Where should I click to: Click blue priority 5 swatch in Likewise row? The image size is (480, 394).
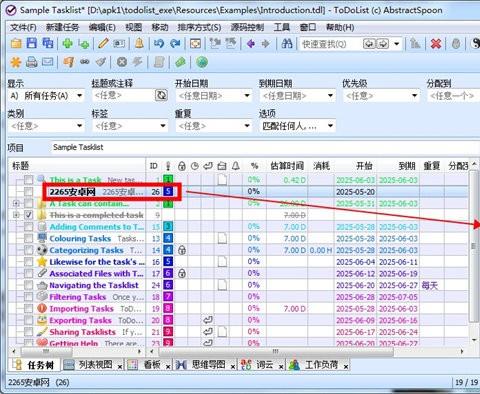[x=168, y=262]
